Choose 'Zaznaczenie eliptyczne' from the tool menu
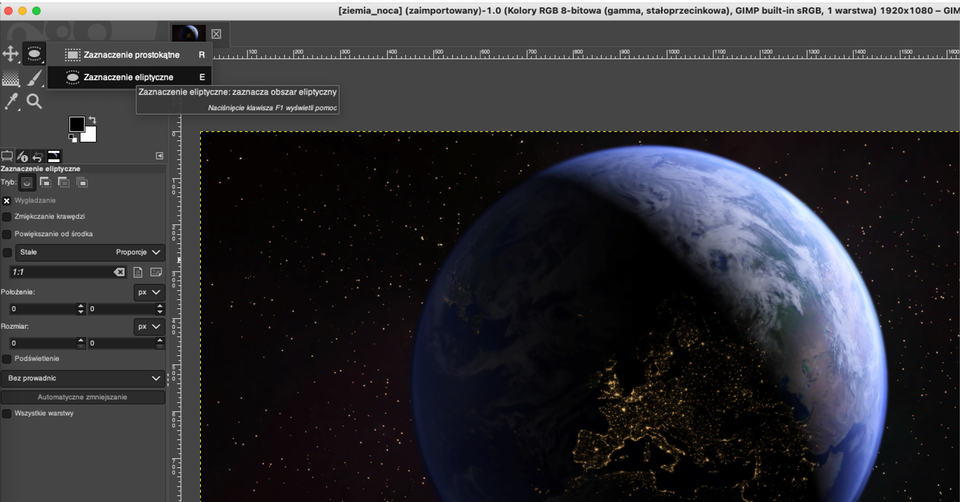This screenshot has width=960, height=502. [128, 76]
